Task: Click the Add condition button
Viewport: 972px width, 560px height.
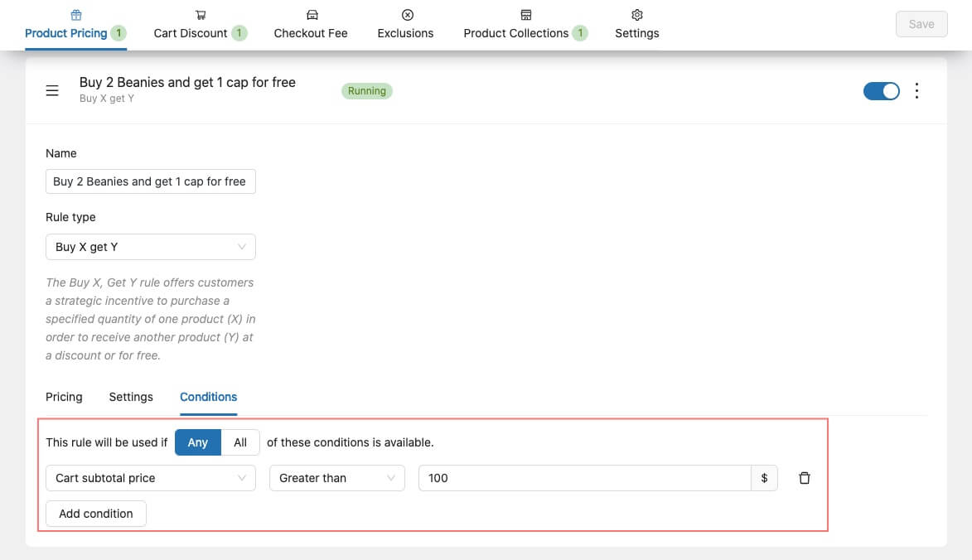Action: 96,514
